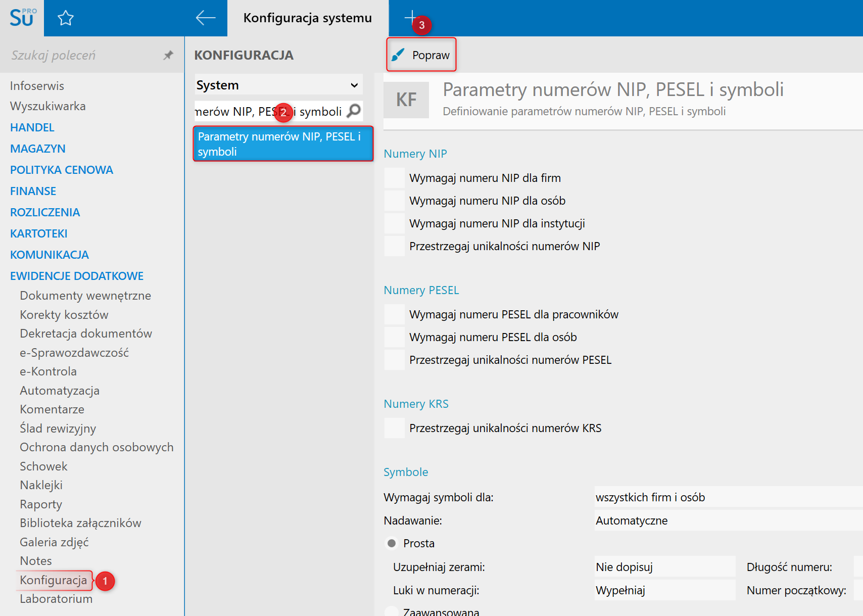The width and height of the screenshot is (863, 616).
Task: Toggle Przestrzegaj unikalności numerów PESEL
Action: 395,360
